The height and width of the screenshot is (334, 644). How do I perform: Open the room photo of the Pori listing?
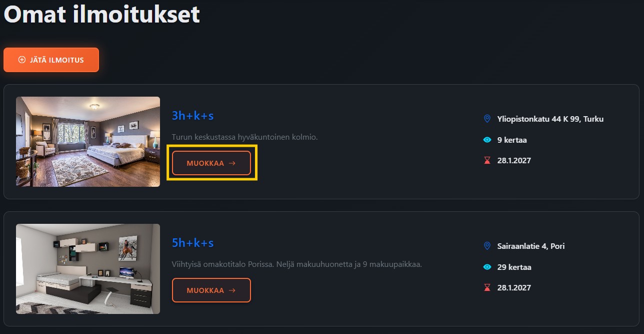click(88, 269)
